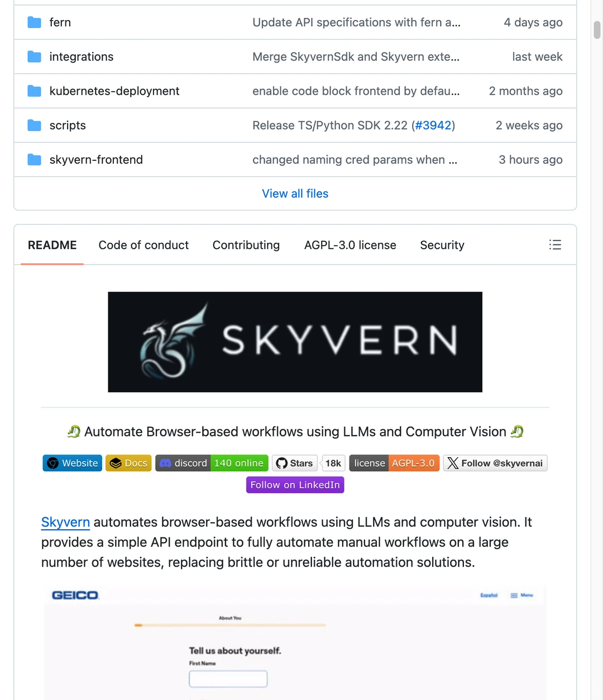603x700 pixels.
Task: Open the Docs badge
Action: pyautogui.click(x=128, y=463)
